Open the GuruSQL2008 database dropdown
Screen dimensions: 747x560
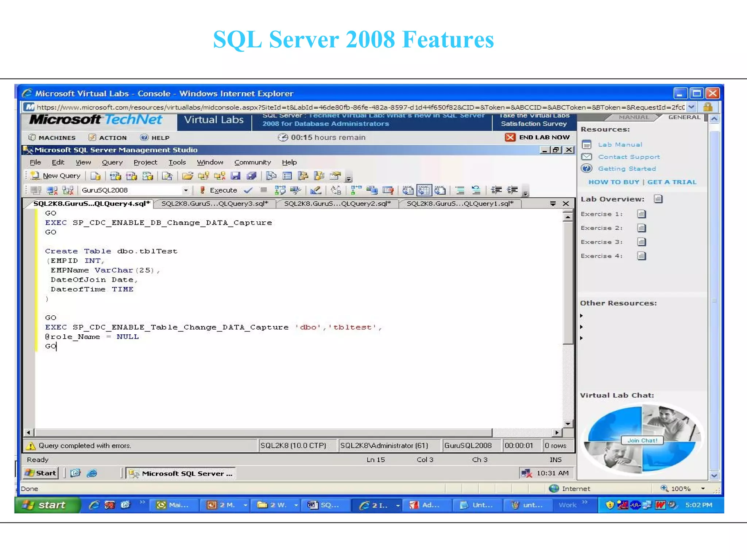click(186, 190)
